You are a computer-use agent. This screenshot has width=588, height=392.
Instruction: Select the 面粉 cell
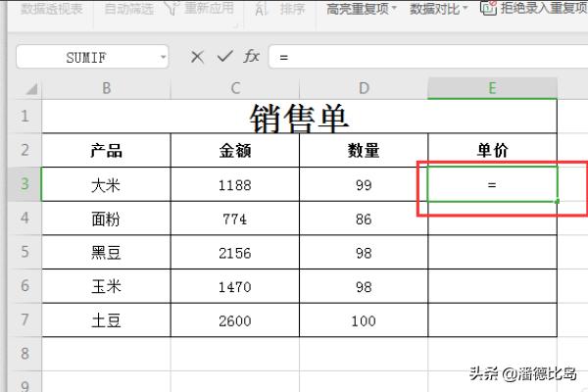107,219
